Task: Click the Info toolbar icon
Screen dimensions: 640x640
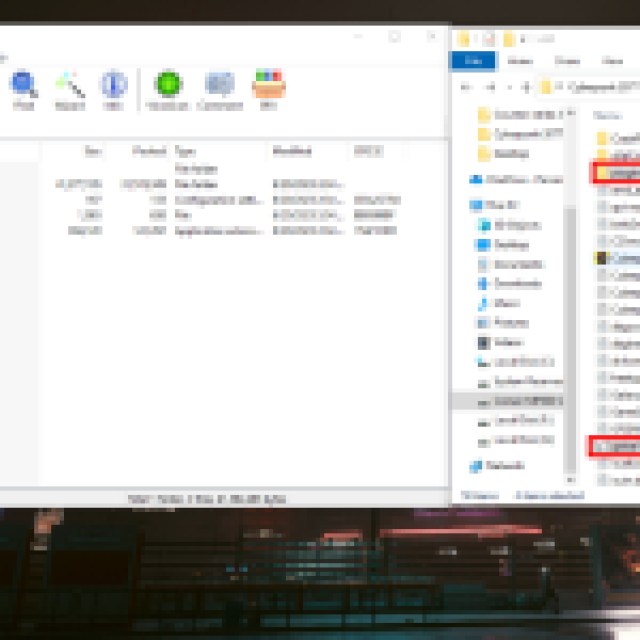Action: click(x=114, y=90)
